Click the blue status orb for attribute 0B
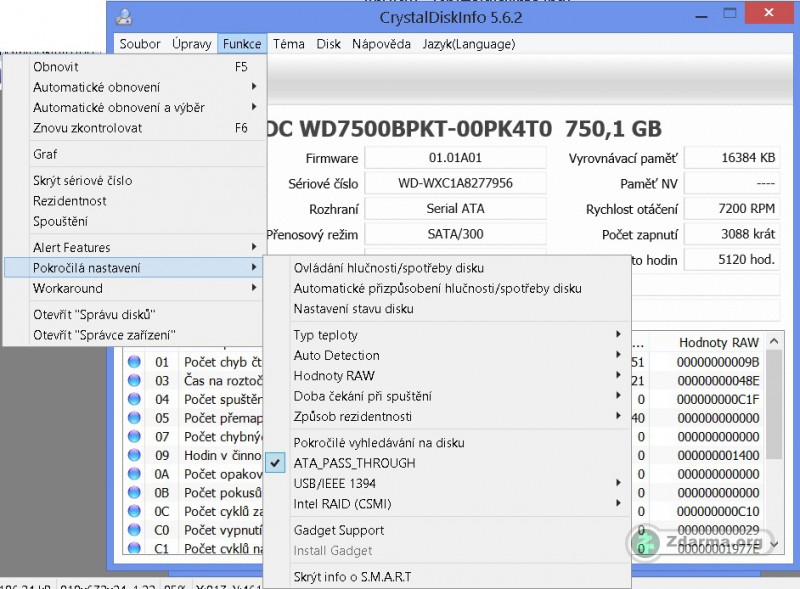 pos(134,493)
